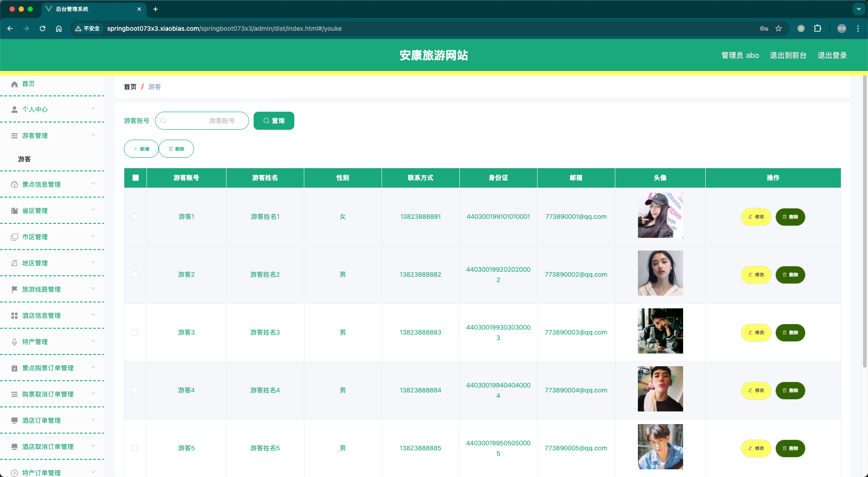Viewport: 868px width, 477px height.
Task: Click email 773890004@qq.com cell
Action: click(576, 390)
